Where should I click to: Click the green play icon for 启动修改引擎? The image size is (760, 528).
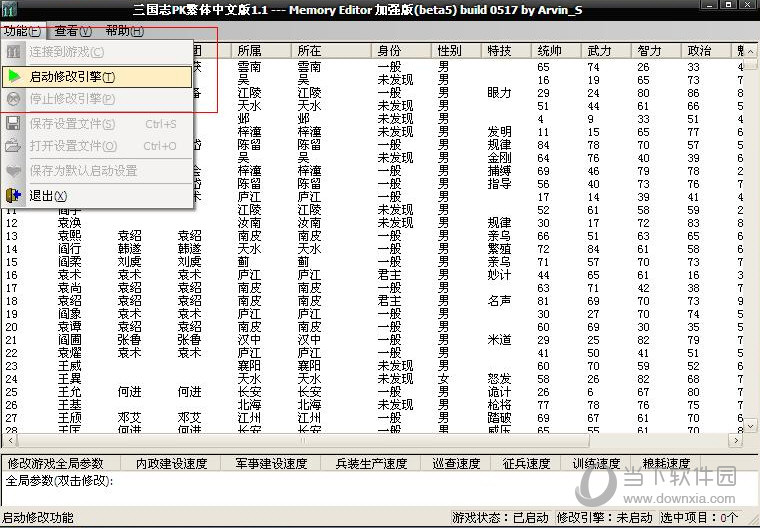[x=15, y=77]
